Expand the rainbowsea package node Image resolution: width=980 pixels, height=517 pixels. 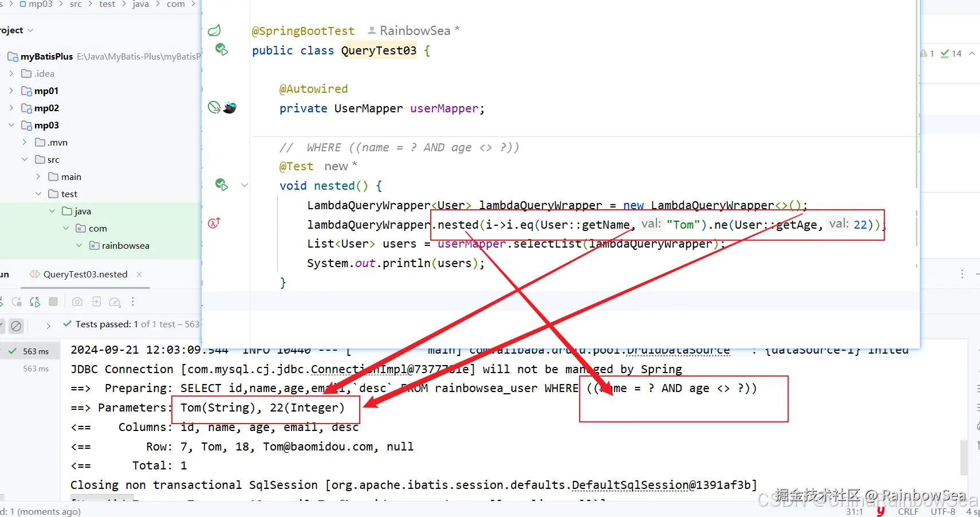(x=80, y=245)
